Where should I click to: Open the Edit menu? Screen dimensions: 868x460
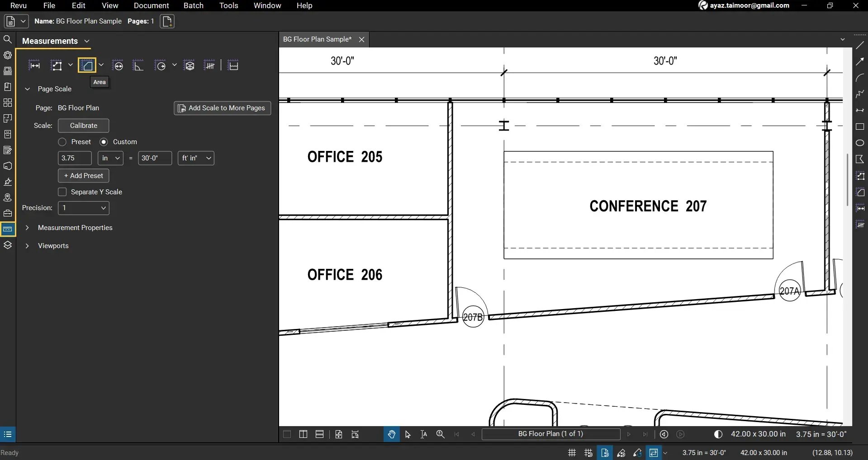click(x=79, y=5)
